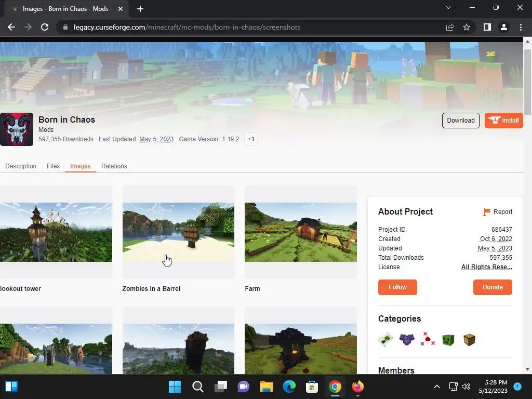Select the Images tab
This screenshot has height=399, width=532.
81,166
